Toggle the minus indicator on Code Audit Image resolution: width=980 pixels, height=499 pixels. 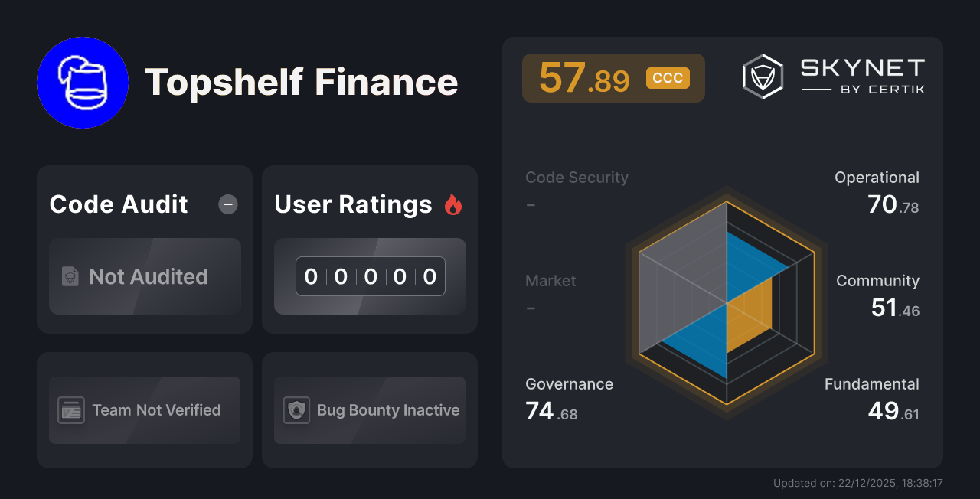227,204
